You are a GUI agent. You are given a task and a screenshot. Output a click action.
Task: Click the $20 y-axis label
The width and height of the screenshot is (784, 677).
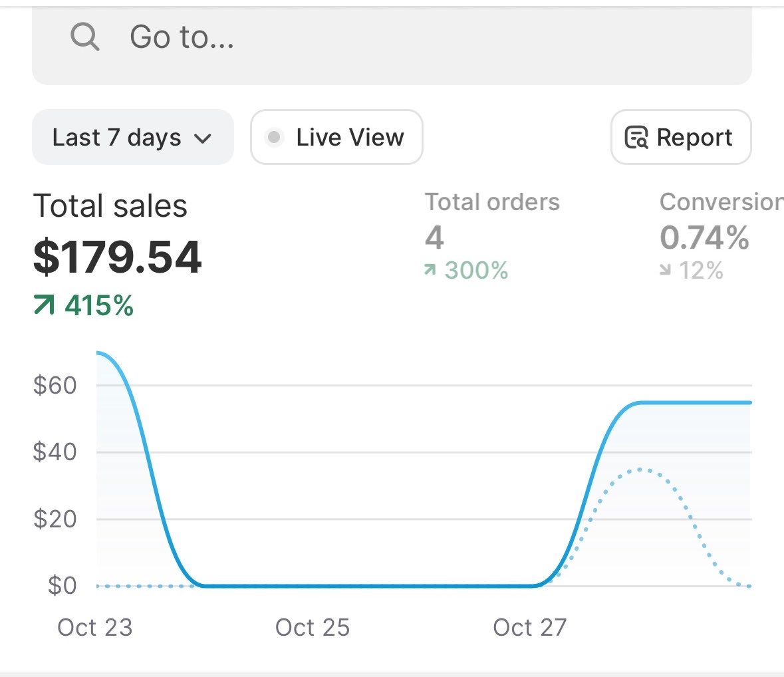point(55,519)
